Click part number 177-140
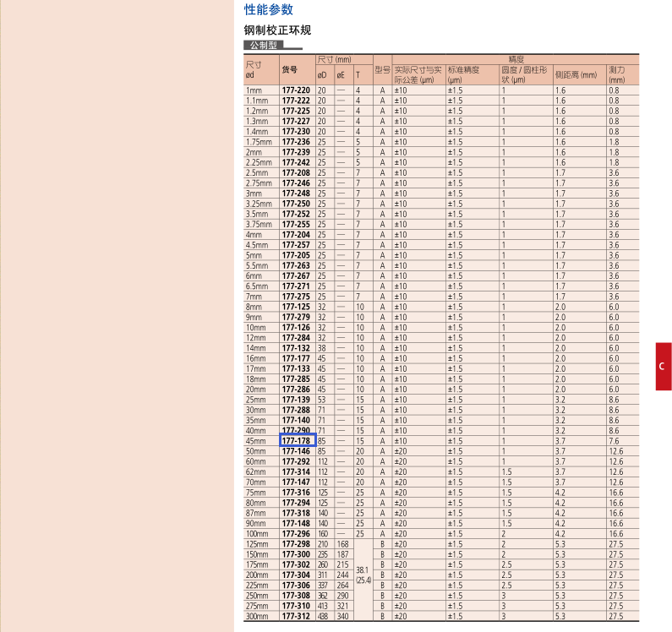This screenshot has width=672, height=632. click(296, 420)
